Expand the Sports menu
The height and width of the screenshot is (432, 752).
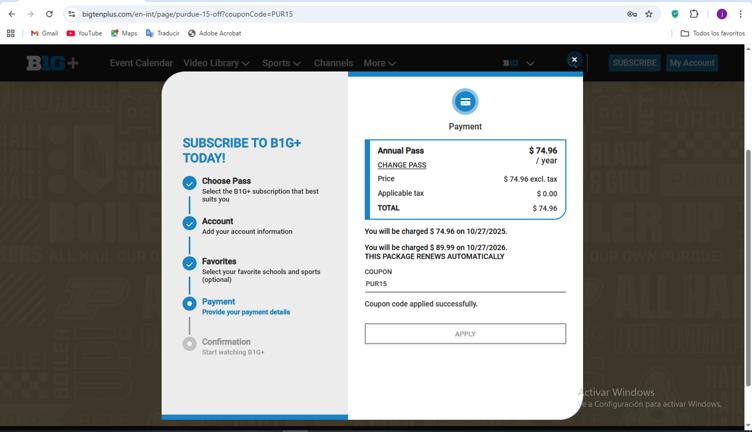[281, 63]
